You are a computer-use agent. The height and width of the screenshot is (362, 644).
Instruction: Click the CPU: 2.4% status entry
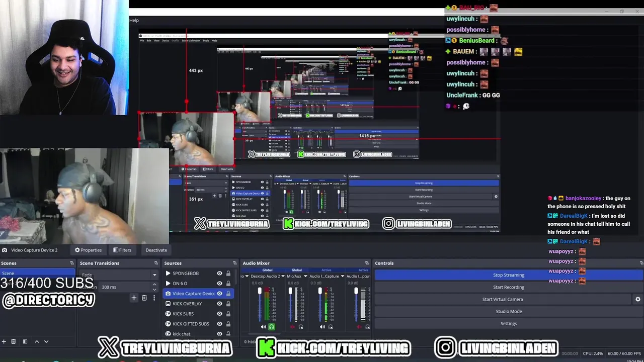click(x=593, y=353)
